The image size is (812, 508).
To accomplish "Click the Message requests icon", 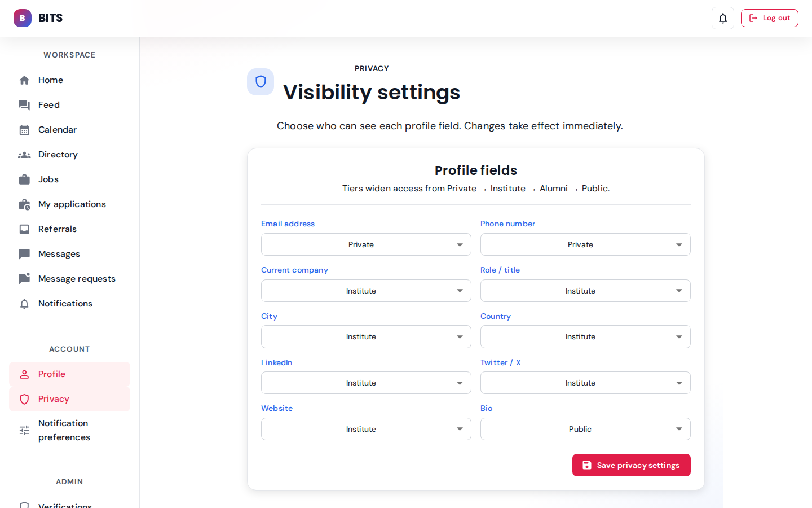I will click(x=24, y=279).
